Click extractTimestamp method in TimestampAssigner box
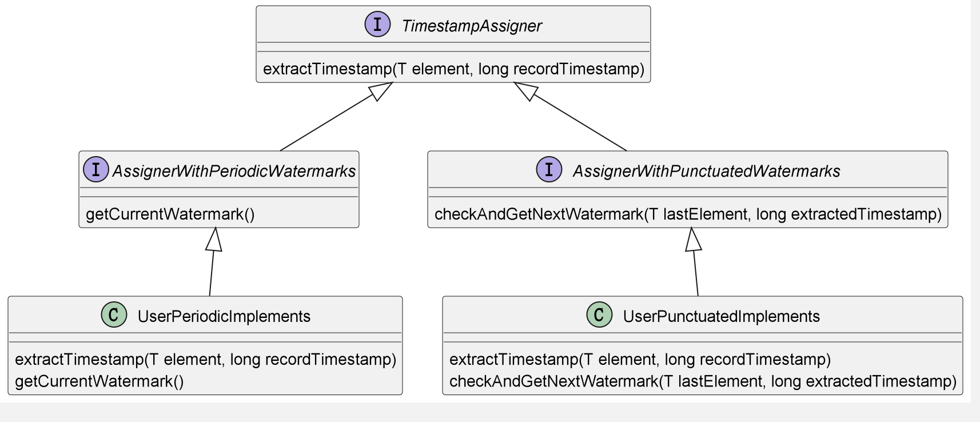This screenshot has height=422, width=980. pos(453,69)
